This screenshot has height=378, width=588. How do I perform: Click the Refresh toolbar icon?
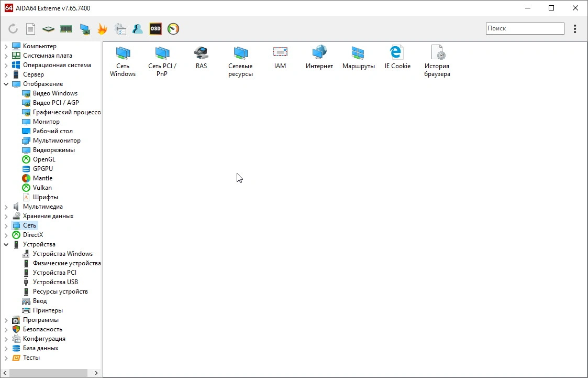pos(13,29)
